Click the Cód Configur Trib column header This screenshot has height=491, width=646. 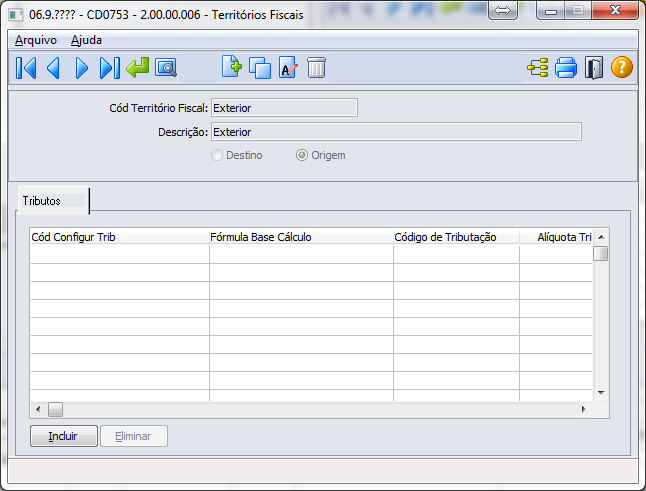coord(120,237)
